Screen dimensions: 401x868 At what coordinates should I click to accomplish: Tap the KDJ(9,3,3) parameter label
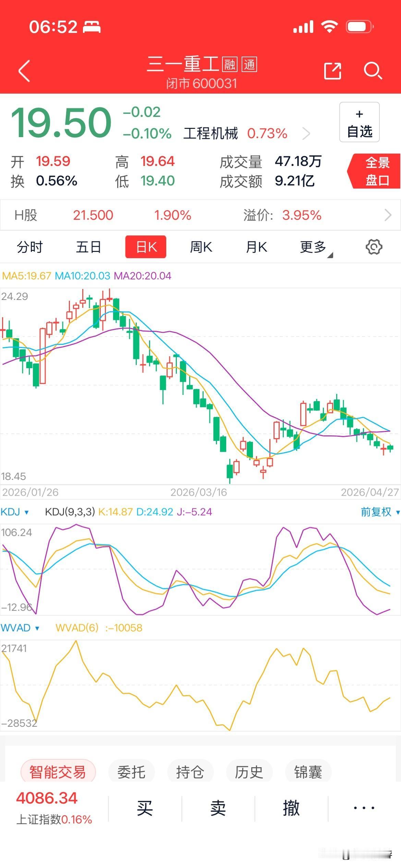coord(70,512)
